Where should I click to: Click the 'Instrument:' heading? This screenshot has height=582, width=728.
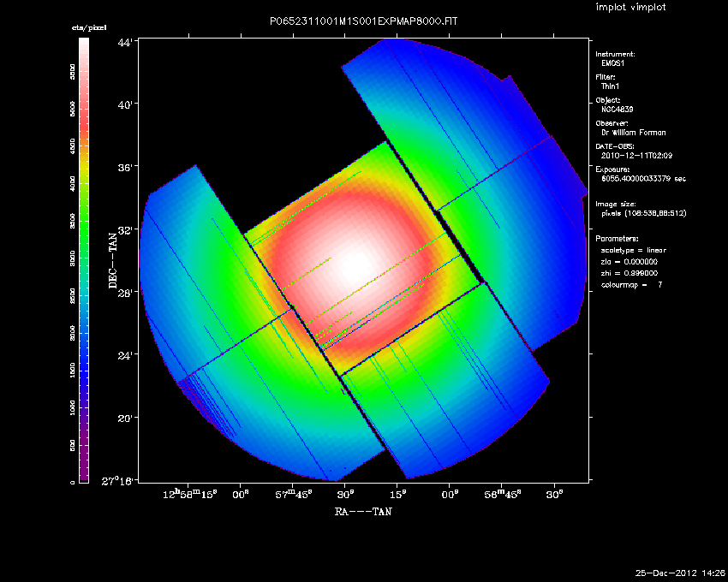click(615, 54)
